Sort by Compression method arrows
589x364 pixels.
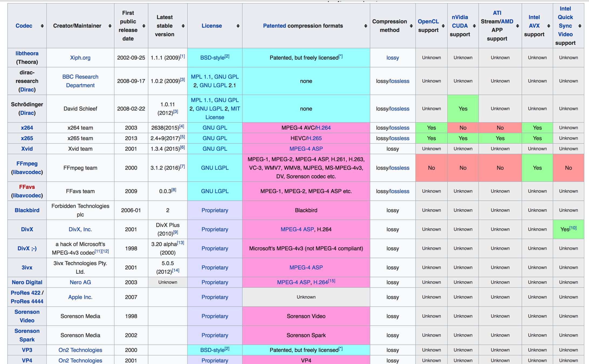tap(411, 26)
